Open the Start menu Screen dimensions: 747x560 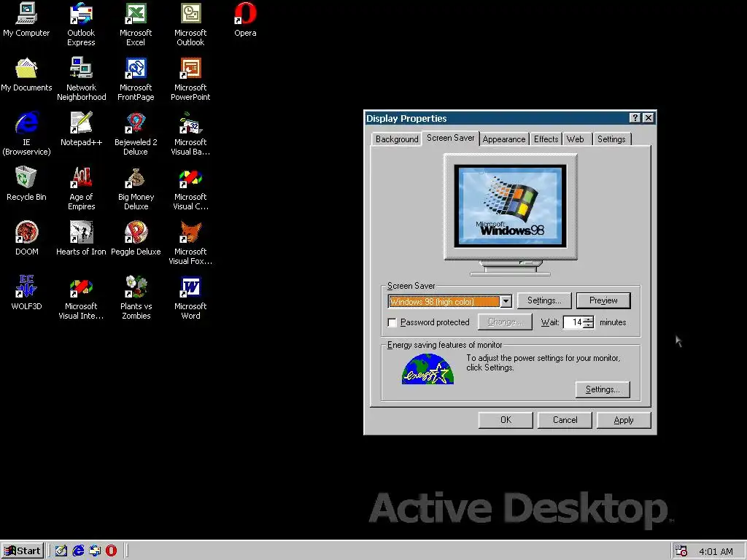click(23, 551)
